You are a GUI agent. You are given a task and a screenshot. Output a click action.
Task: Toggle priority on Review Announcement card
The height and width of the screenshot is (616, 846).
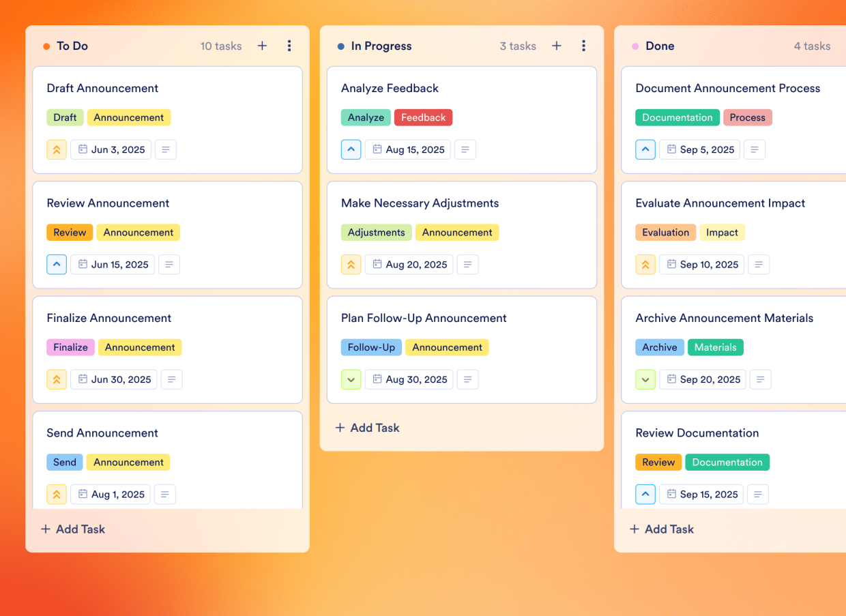56,264
